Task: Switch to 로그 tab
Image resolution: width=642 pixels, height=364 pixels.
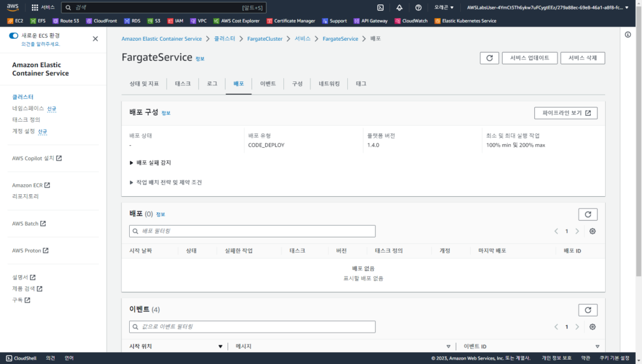Action: (x=212, y=84)
